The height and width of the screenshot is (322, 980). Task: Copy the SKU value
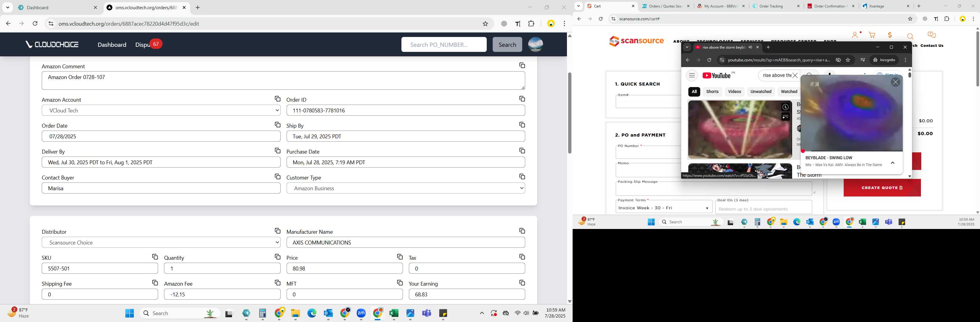click(x=155, y=257)
